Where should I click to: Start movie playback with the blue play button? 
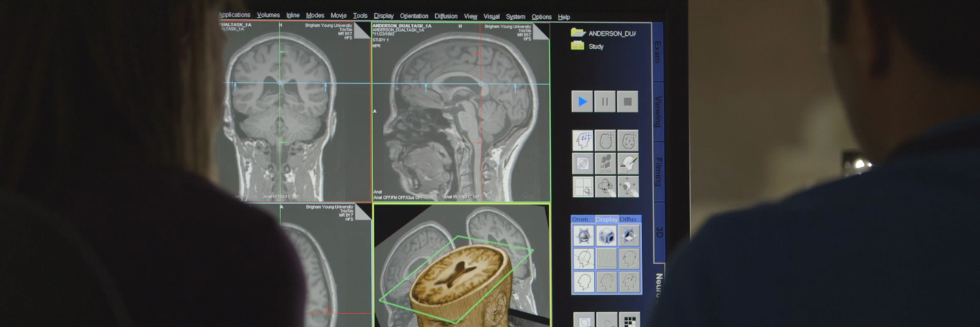pyautogui.click(x=582, y=101)
